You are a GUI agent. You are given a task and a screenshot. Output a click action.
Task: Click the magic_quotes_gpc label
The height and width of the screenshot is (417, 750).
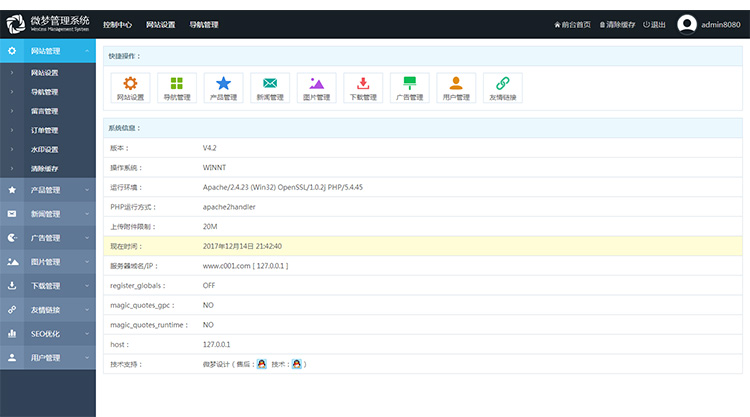coord(142,305)
